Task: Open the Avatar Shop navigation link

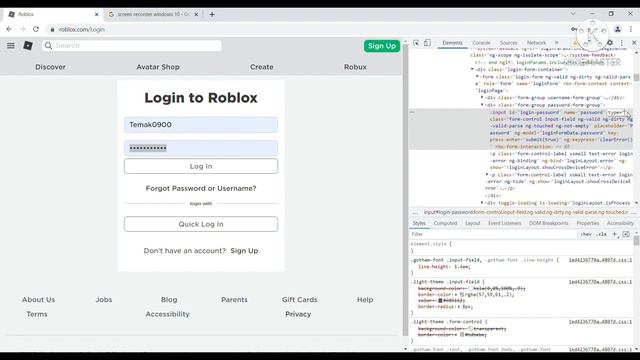Action: coord(158,67)
